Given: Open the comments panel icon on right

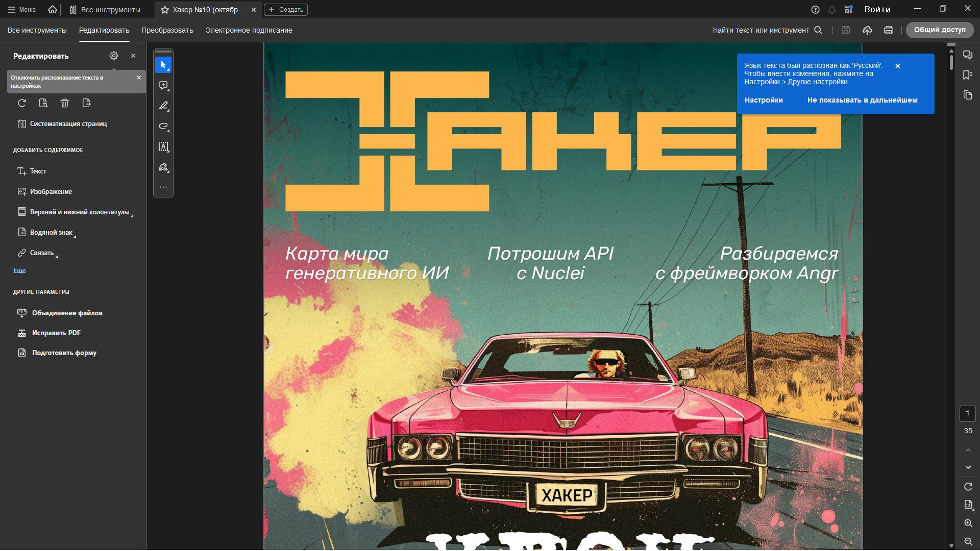Looking at the screenshot, I should (967, 55).
